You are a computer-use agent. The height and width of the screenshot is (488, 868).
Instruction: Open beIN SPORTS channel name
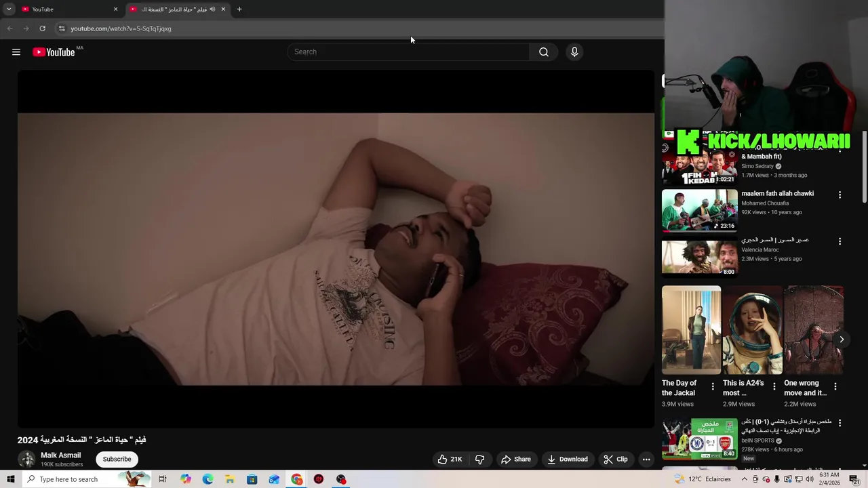point(757,441)
